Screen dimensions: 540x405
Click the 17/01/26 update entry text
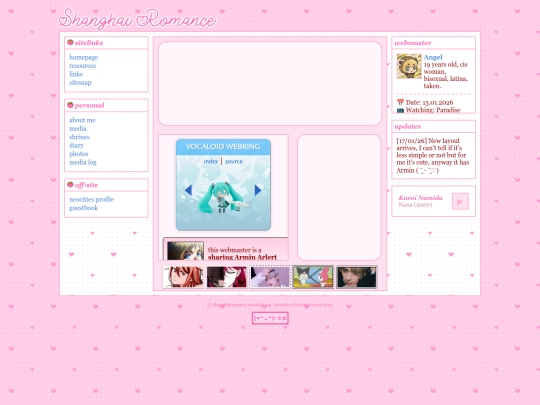pos(433,155)
